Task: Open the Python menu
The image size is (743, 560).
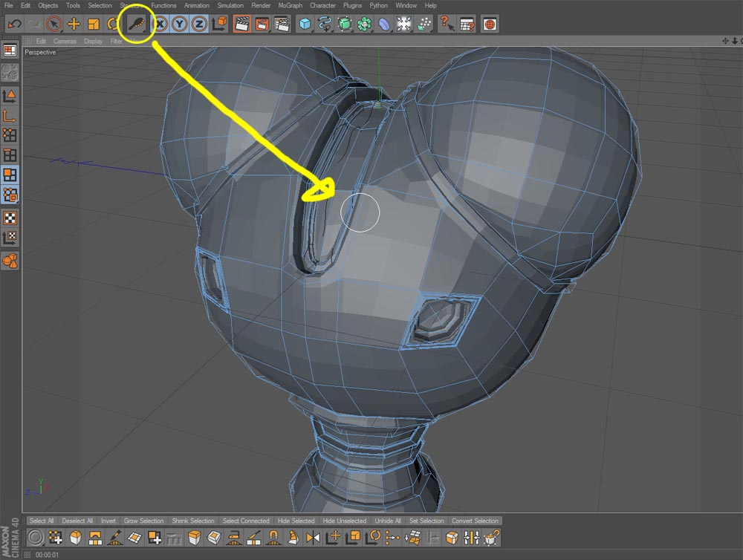Action: click(x=378, y=5)
